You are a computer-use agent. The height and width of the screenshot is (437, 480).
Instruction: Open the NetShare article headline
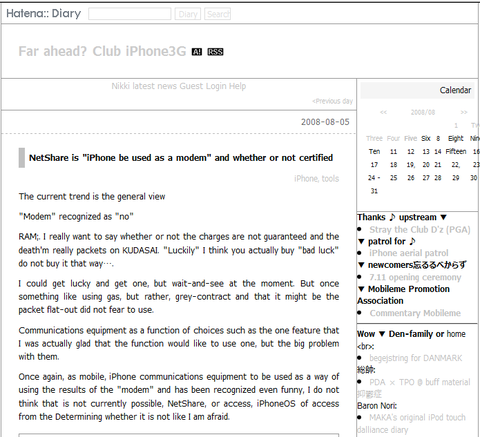[181, 158]
